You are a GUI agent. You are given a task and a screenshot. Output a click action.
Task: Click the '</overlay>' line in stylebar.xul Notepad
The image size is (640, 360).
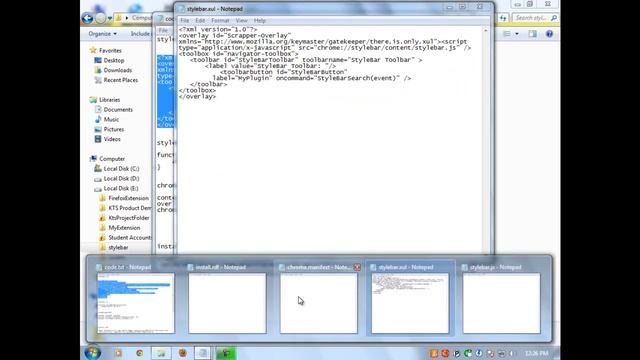197,97
